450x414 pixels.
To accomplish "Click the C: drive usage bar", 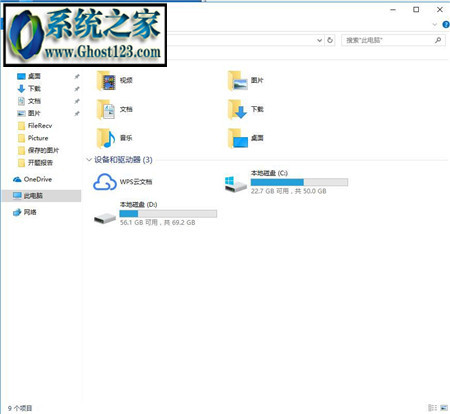I will point(299,182).
